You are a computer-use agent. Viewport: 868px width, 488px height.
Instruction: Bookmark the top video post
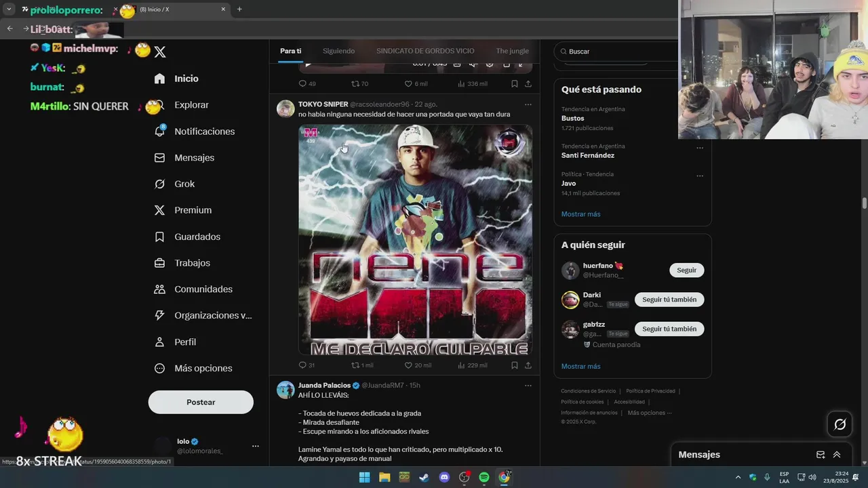tap(515, 84)
